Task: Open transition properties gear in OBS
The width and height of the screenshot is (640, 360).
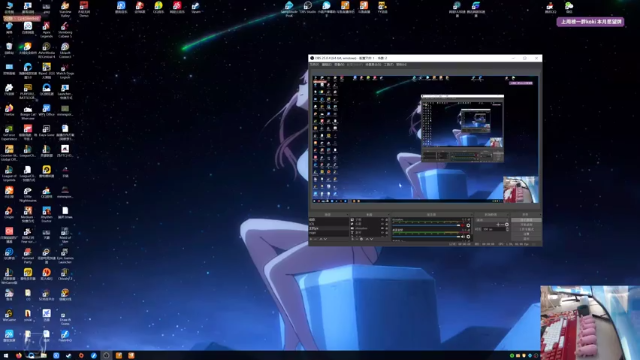Action: (507, 224)
